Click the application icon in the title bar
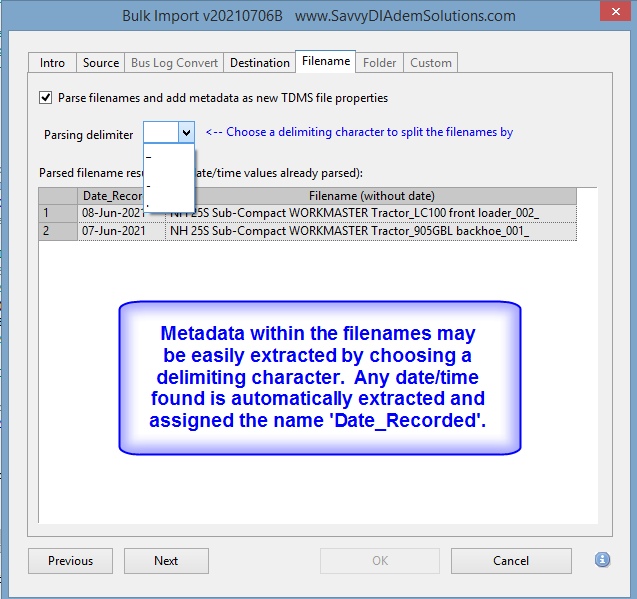Screen dimensions: 637x599 (18, 16)
